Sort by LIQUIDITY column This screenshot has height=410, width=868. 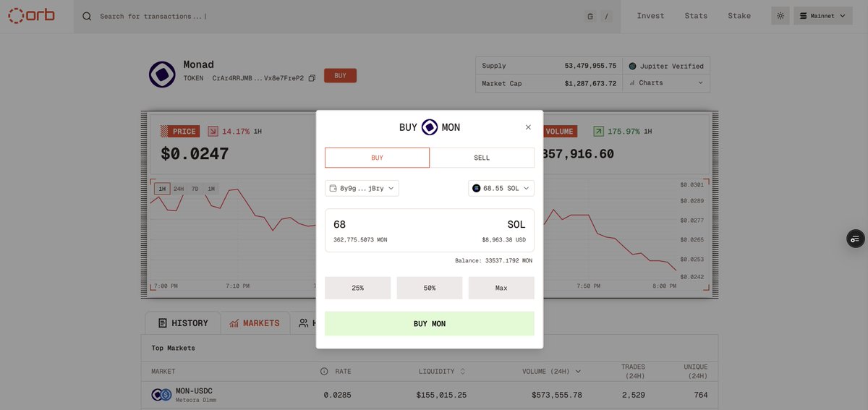tap(442, 372)
